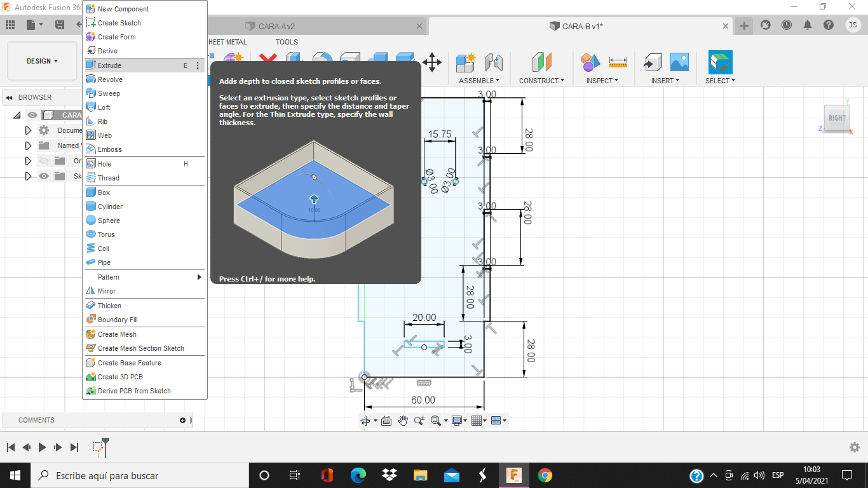Collapse the Browser panel arrows
Viewport: 868px width, 488px height.
pos(10,97)
